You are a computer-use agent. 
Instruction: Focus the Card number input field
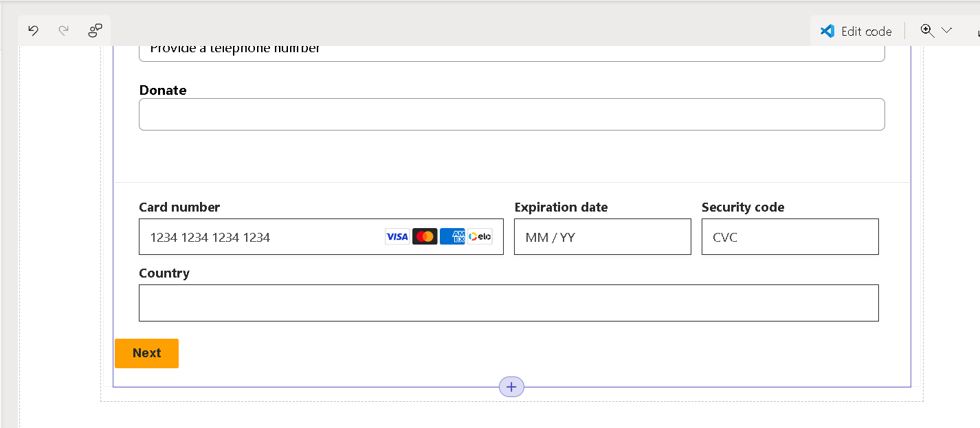pos(261,237)
